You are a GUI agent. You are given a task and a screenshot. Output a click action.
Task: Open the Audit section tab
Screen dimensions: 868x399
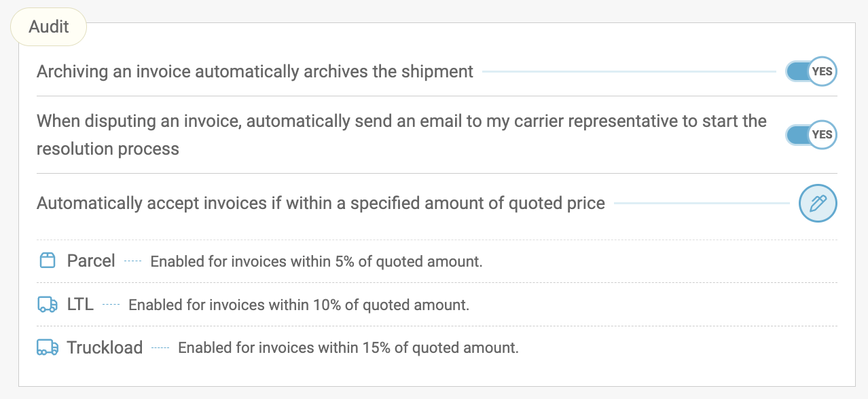tap(49, 27)
